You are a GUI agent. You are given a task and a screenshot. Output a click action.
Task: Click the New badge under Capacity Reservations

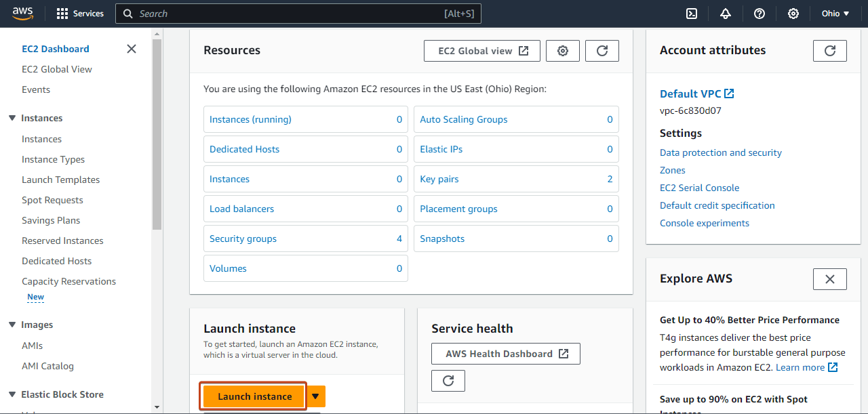click(x=35, y=297)
